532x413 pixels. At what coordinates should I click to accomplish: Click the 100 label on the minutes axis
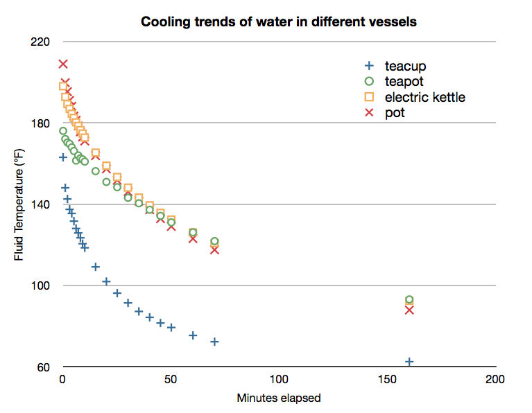pyautogui.click(x=279, y=380)
